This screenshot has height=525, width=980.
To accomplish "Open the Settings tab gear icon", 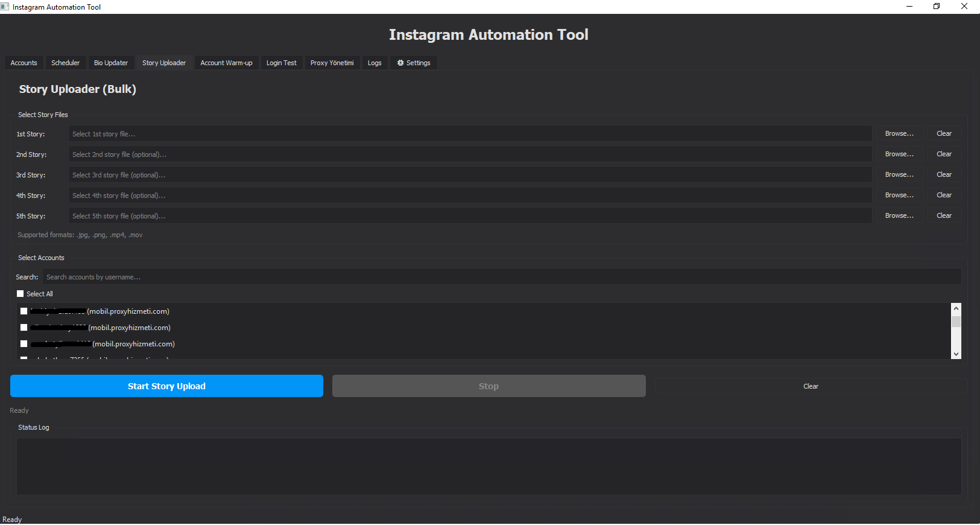I will pyautogui.click(x=400, y=63).
